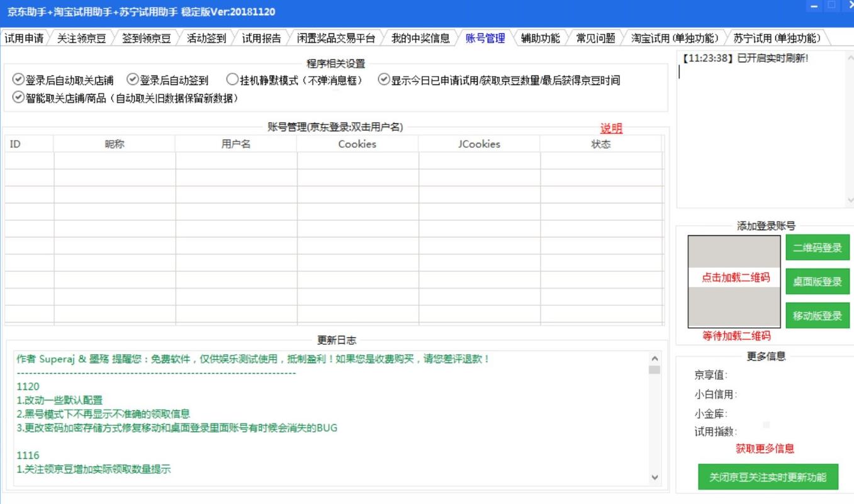The width and height of the screenshot is (854, 504).
Task: Click update log scrollbar down arrow
Action: point(655,478)
